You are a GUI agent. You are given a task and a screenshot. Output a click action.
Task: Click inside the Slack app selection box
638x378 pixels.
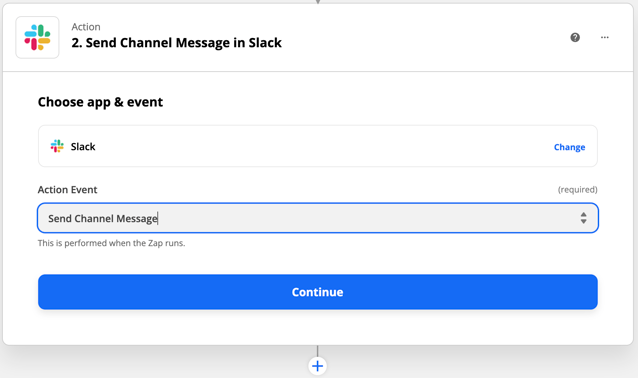tap(318, 146)
